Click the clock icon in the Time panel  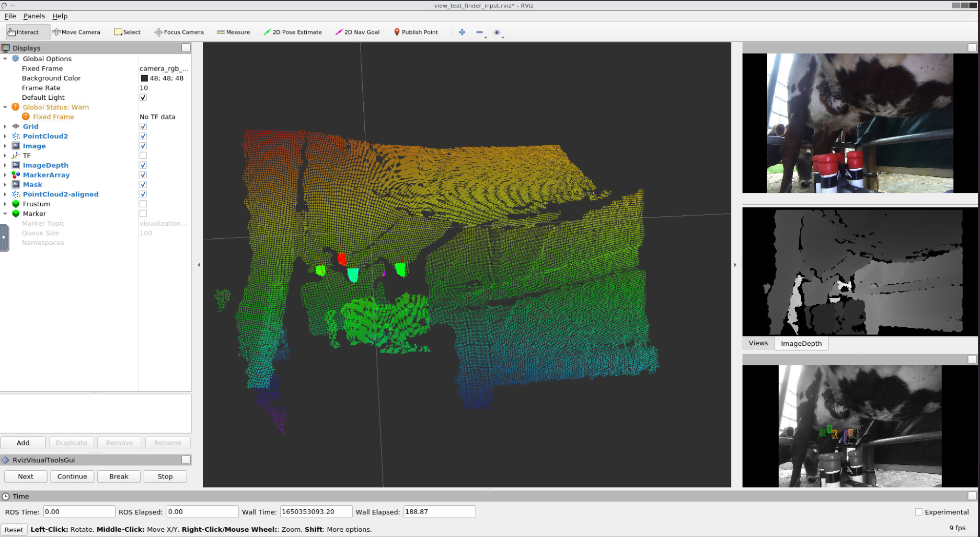click(x=6, y=496)
